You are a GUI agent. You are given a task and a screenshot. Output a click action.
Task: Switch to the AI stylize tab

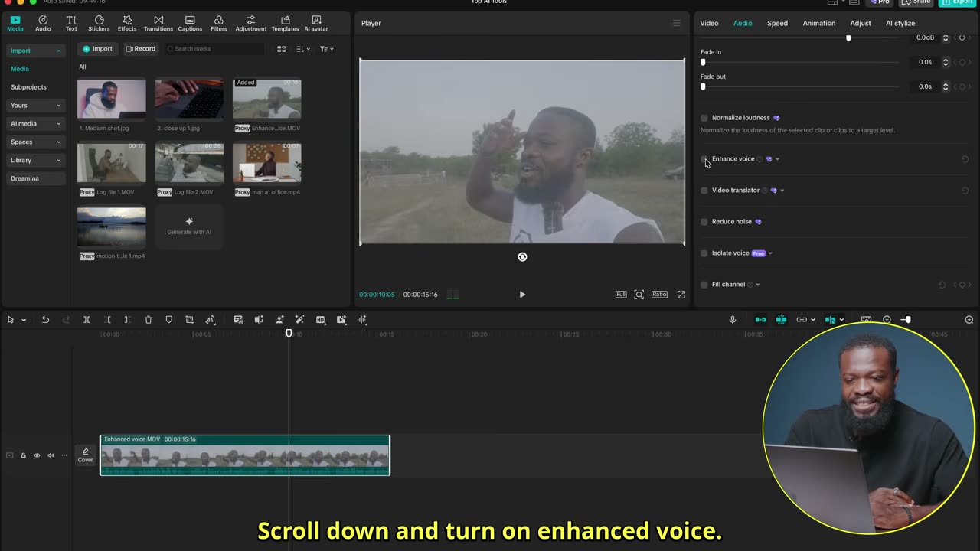pyautogui.click(x=900, y=24)
